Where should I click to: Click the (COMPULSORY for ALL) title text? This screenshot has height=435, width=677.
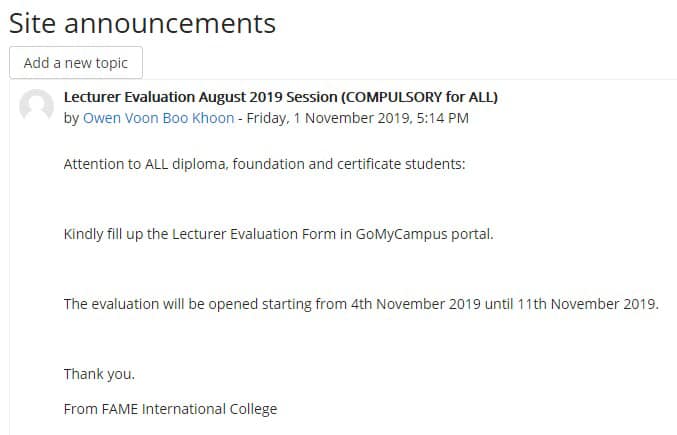coord(419,97)
